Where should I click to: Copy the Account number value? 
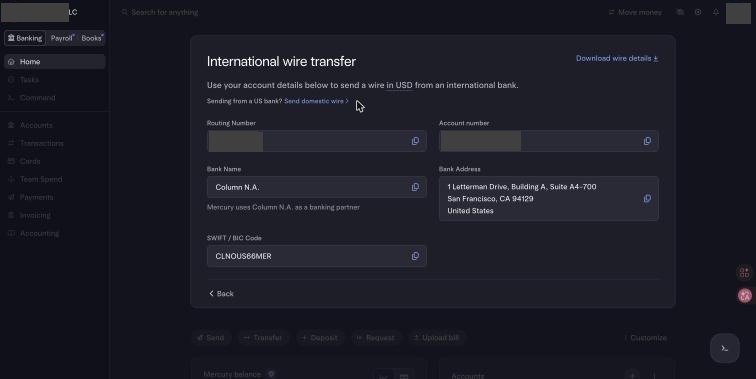(x=647, y=141)
